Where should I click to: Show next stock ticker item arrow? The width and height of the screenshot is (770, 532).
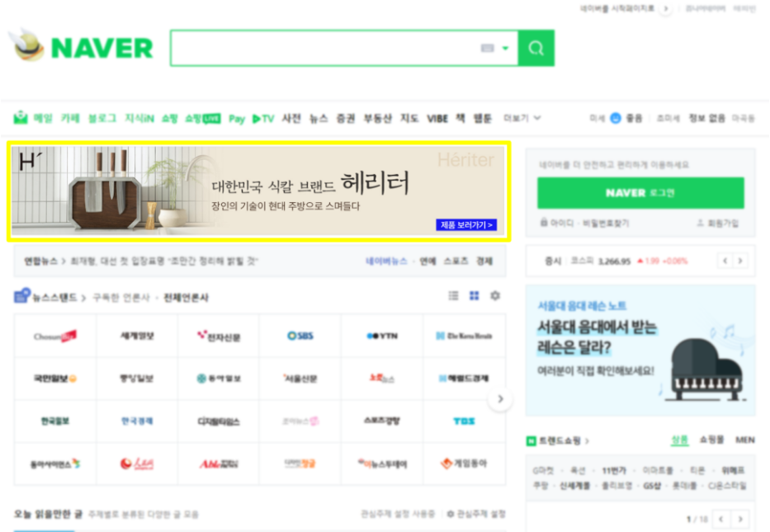point(740,261)
